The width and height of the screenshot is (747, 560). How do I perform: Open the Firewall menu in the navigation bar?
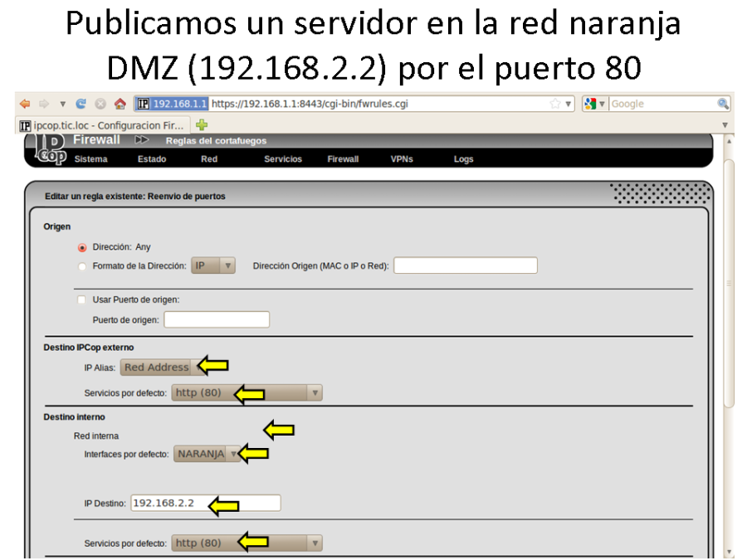coord(342,158)
